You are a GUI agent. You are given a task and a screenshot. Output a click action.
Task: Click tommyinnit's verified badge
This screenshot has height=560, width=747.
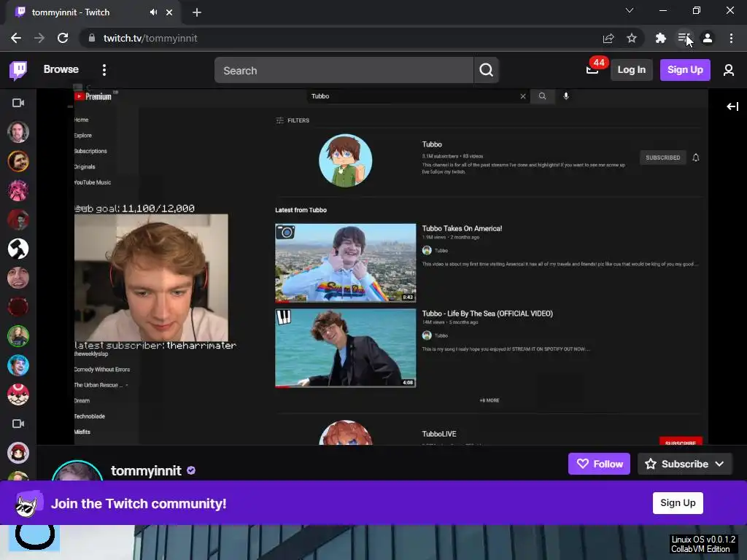pos(191,470)
